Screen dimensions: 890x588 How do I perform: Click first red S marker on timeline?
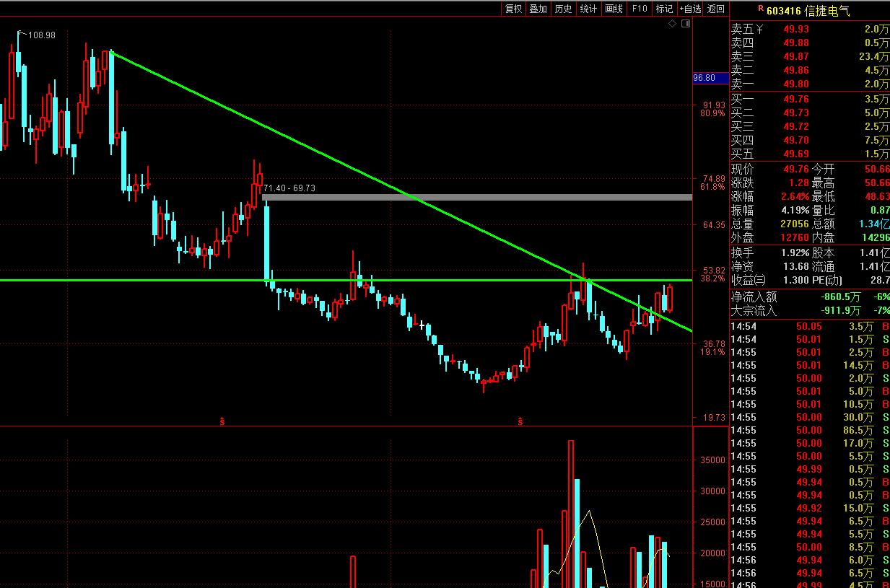tap(222, 421)
